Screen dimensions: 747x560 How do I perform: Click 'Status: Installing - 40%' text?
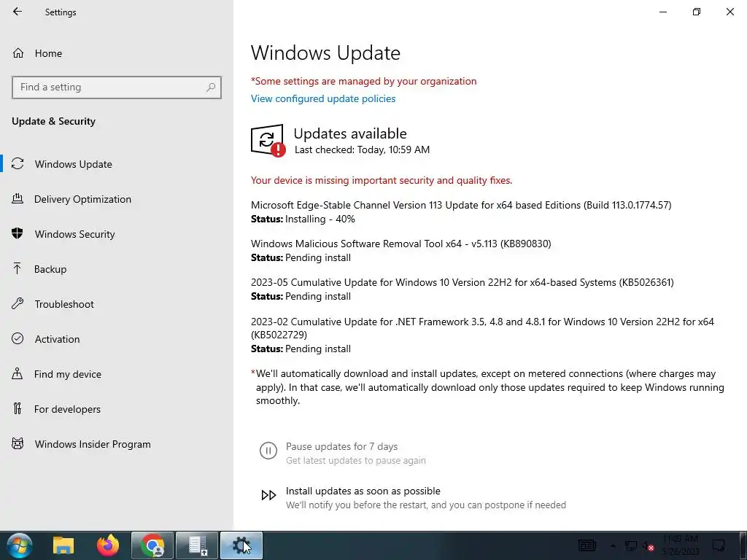pyautogui.click(x=303, y=219)
